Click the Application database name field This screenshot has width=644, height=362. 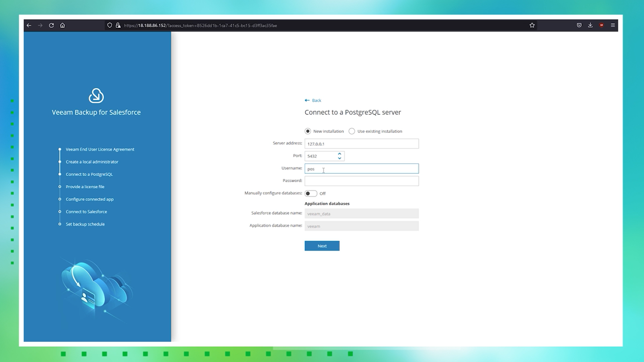(362, 226)
